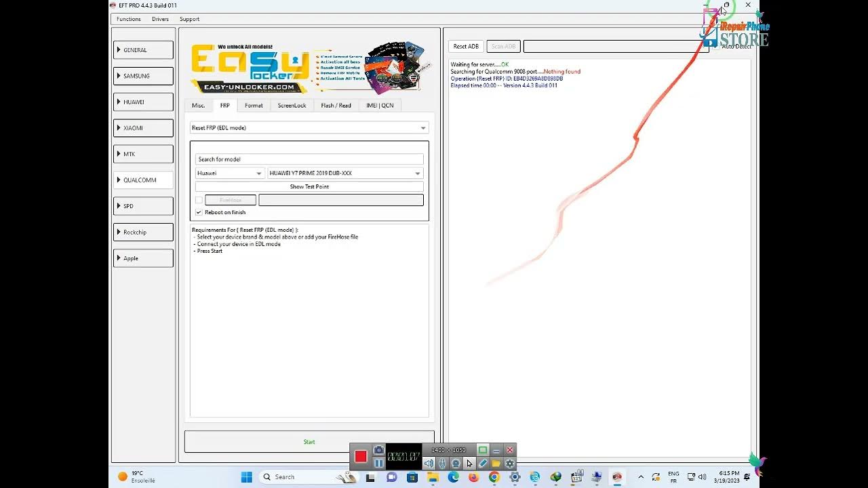Open the chat app on taskbar
The image size is (868, 488).
coord(391,477)
